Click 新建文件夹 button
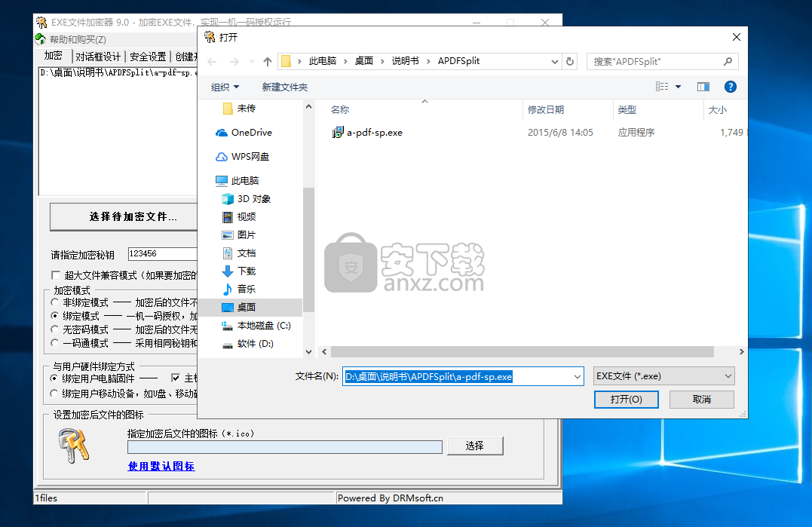Screen dimensions: 812x527 tap(285, 87)
